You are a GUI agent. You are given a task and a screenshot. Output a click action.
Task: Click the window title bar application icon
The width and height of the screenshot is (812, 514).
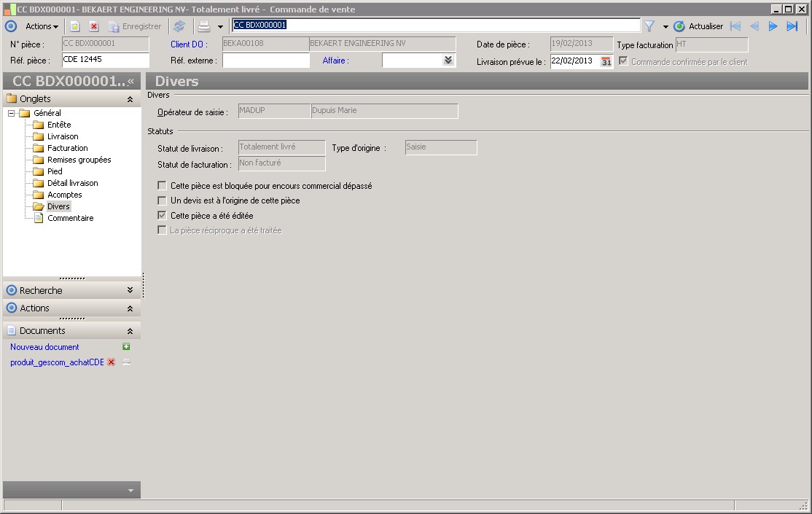click(x=9, y=9)
